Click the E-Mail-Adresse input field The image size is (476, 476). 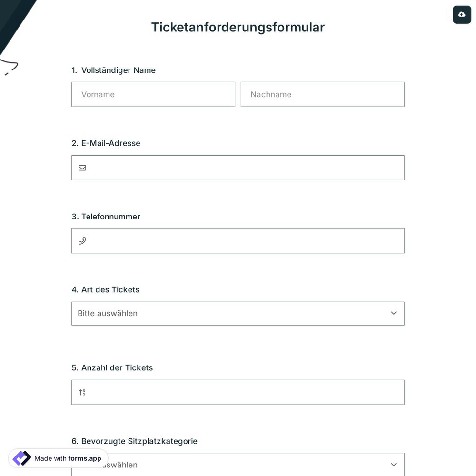point(238,168)
